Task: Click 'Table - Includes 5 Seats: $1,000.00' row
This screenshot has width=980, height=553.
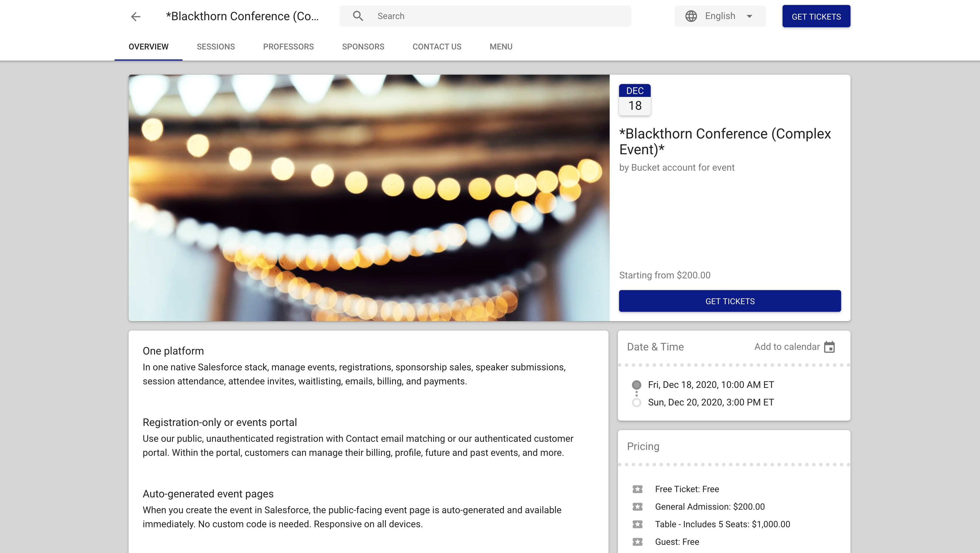Action: point(722,524)
